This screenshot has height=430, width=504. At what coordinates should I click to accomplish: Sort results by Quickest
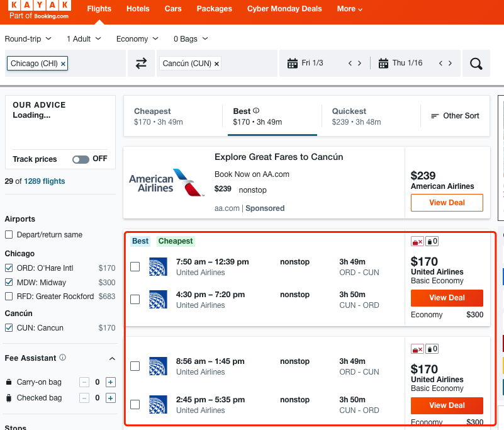coord(371,116)
